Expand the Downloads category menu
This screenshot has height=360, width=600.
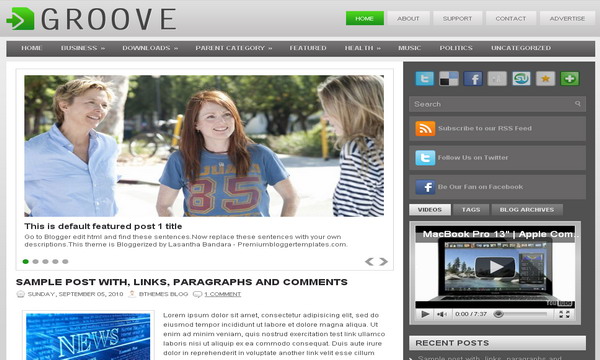tap(150, 48)
